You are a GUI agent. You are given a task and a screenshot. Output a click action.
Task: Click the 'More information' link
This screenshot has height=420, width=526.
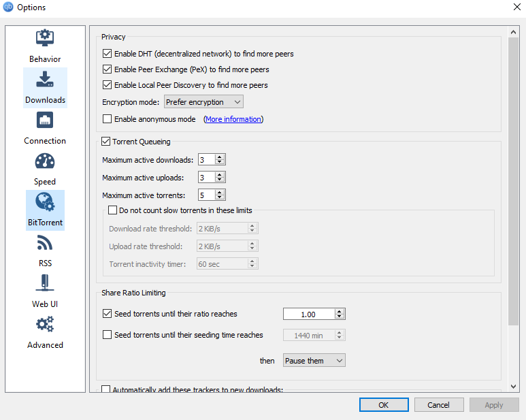pyautogui.click(x=233, y=119)
